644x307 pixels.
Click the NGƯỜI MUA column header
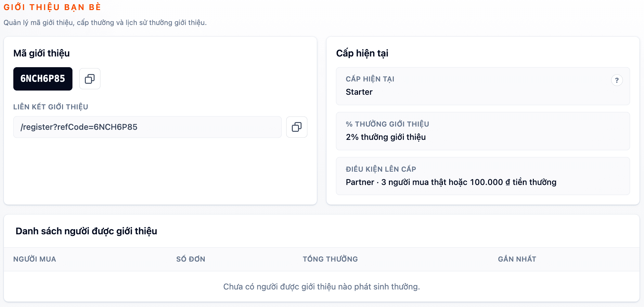point(35,259)
